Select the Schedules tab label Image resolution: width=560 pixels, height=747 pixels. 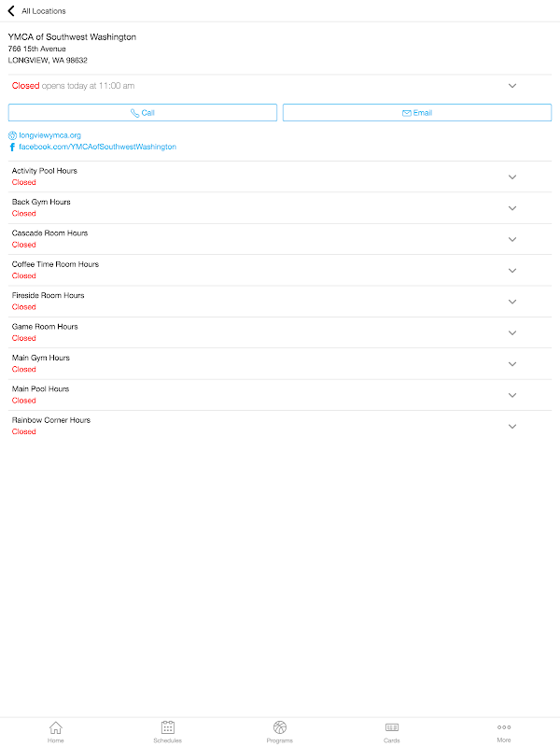point(168,740)
